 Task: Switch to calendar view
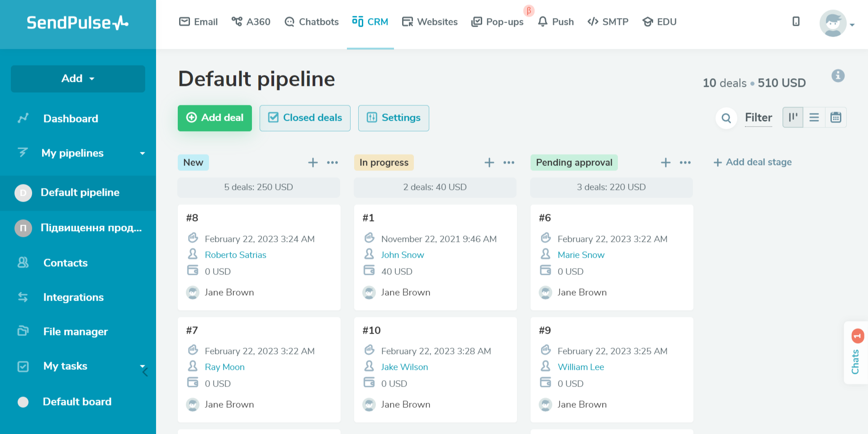(x=836, y=118)
